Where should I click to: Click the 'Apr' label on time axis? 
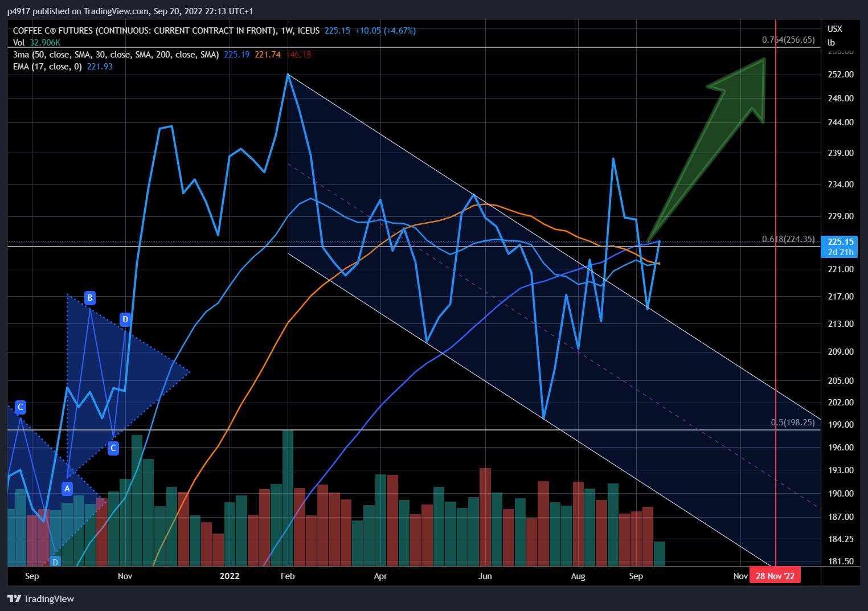click(380, 576)
